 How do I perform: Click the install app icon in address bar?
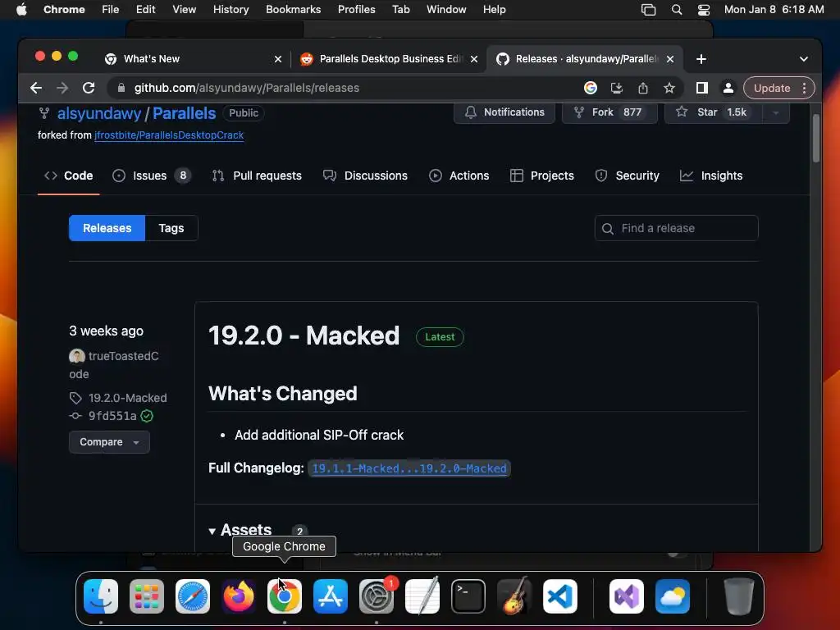(x=617, y=88)
